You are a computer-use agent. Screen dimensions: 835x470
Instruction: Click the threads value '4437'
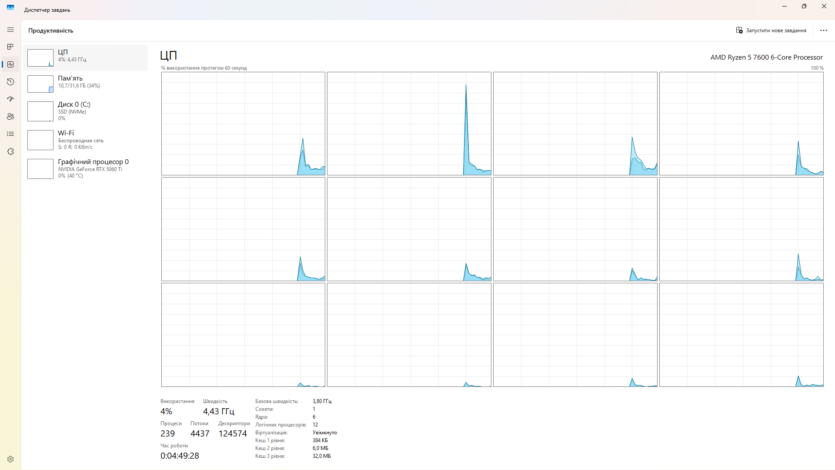click(200, 433)
